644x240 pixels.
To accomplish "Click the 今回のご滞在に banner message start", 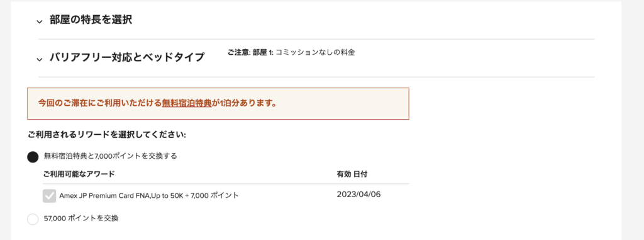I will click(x=62, y=103).
